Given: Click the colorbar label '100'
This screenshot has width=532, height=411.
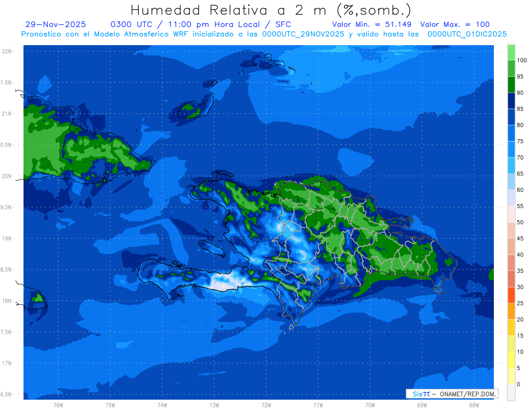Looking at the screenshot, I should tap(521, 60).
